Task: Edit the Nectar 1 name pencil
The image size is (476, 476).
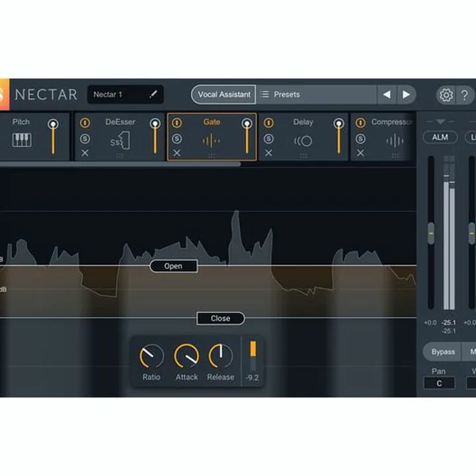Action: (153, 95)
